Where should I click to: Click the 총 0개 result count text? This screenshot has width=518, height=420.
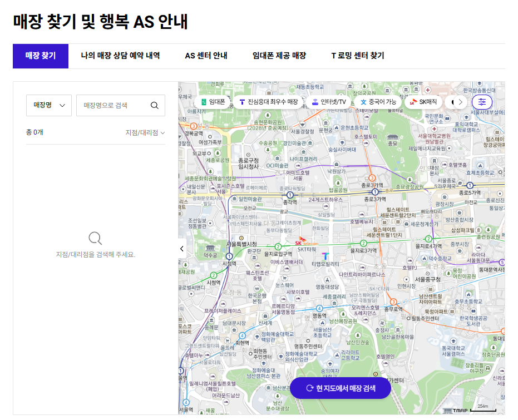[x=34, y=132]
